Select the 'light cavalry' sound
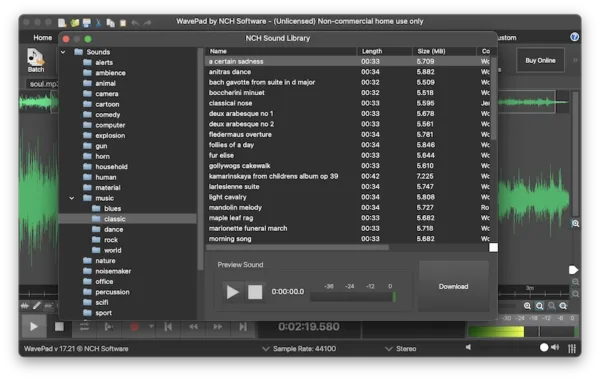Screen dimensions: 600x380 (x=348, y=197)
